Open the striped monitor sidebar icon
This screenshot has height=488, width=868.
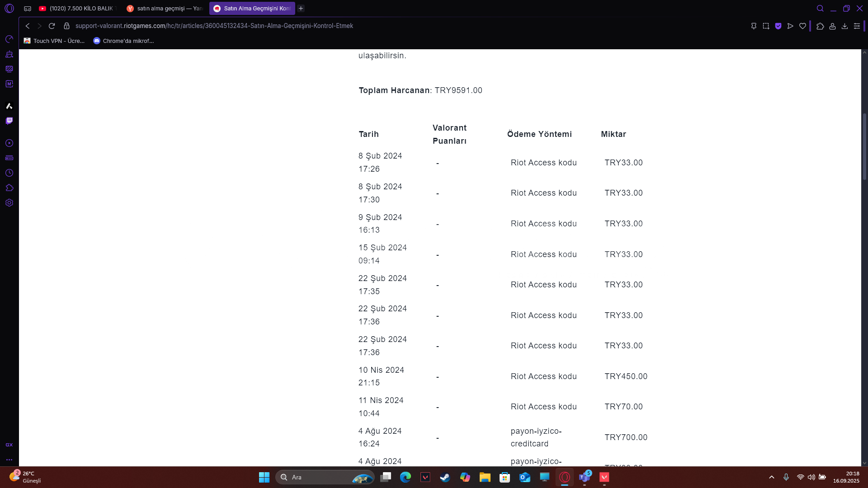click(x=9, y=69)
